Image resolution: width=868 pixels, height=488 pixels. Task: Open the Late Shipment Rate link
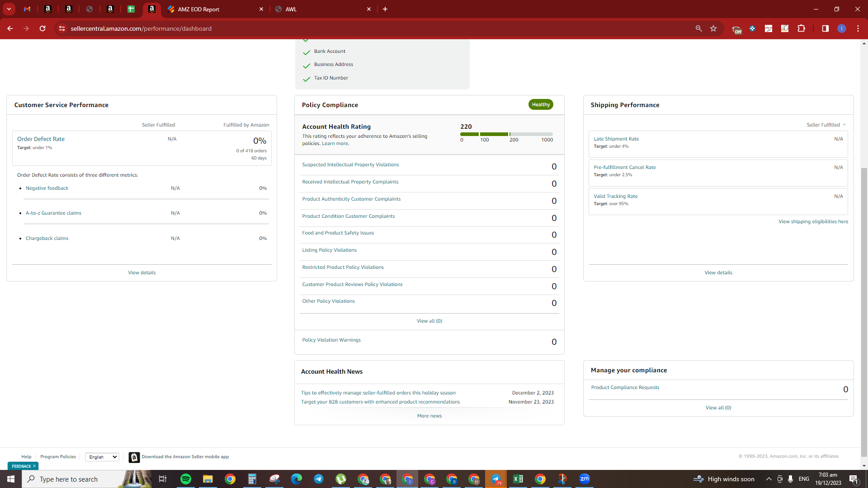(616, 139)
